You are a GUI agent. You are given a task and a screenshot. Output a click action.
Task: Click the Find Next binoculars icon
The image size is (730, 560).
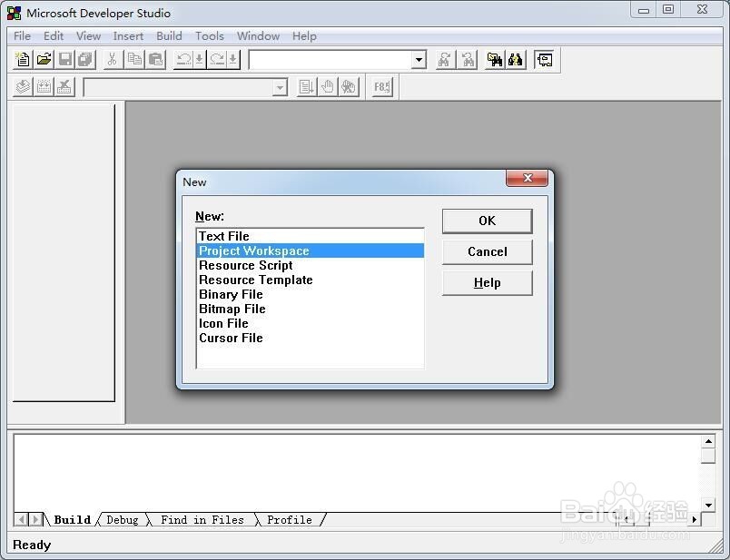(445, 60)
